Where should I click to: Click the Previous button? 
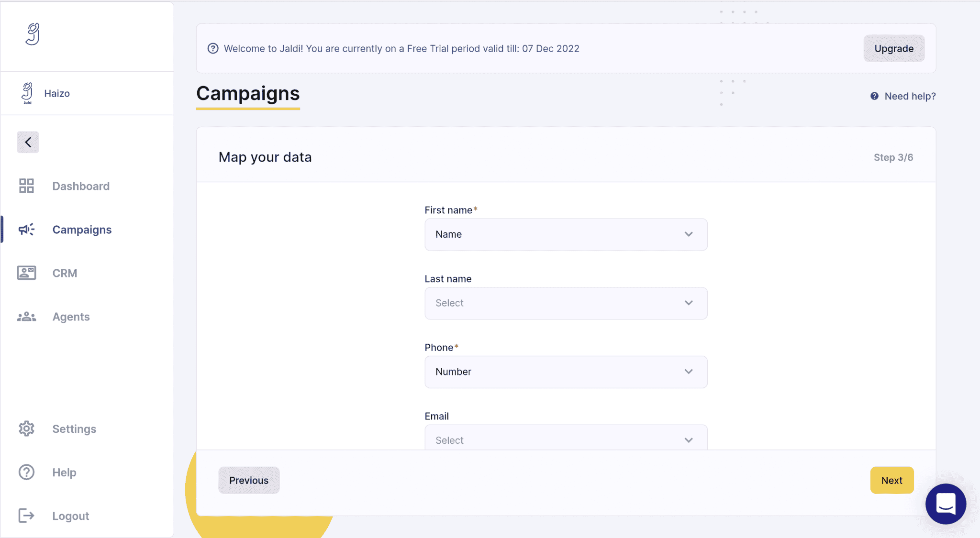(249, 480)
